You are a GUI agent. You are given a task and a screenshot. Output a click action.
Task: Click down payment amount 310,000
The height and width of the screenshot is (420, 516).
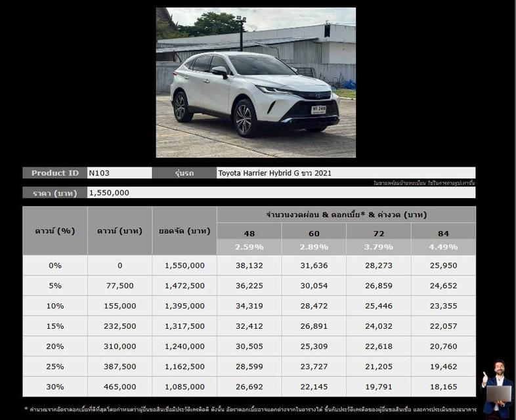click(119, 346)
